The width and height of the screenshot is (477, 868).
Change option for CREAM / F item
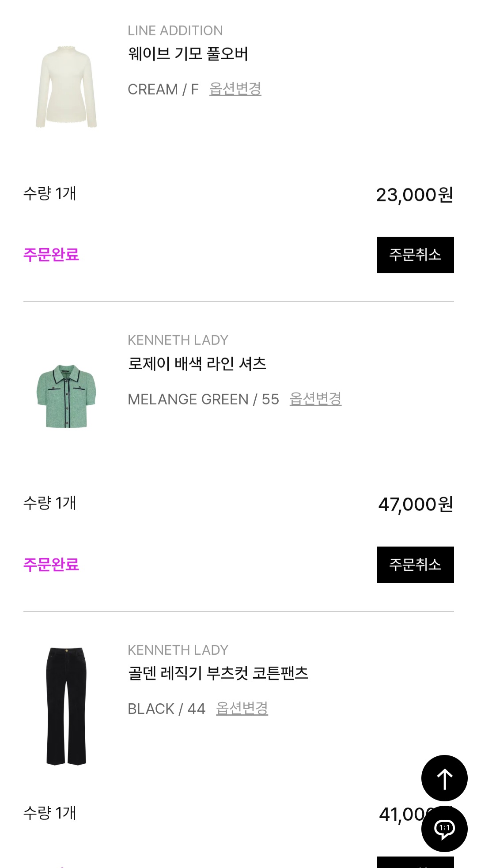(235, 89)
